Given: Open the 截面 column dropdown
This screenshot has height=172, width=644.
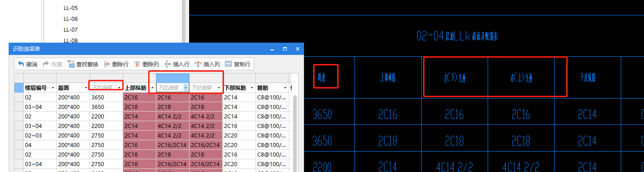Looking at the screenshot, I should point(86,88).
